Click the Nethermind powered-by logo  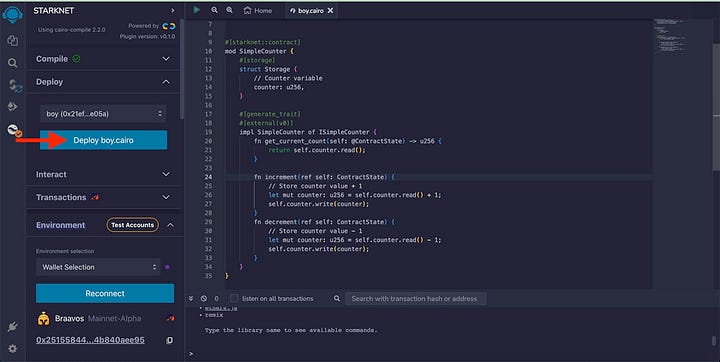tap(169, 26)
